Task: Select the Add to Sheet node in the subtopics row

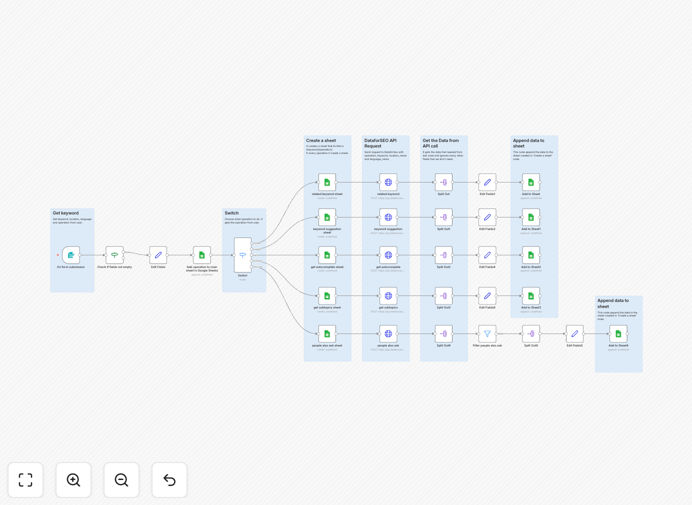Action: tap(531, 296)
